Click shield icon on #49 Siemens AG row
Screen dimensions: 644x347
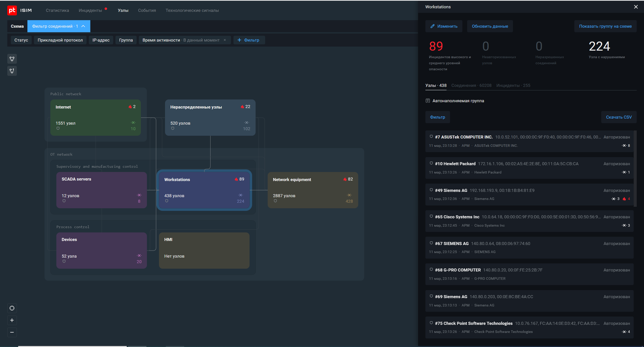coord(431,190)
